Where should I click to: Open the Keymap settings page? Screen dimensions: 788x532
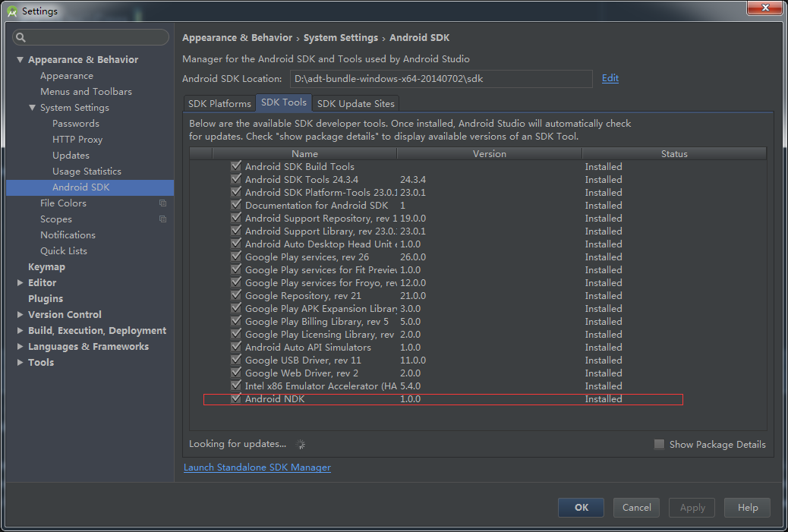pos(47,266)
